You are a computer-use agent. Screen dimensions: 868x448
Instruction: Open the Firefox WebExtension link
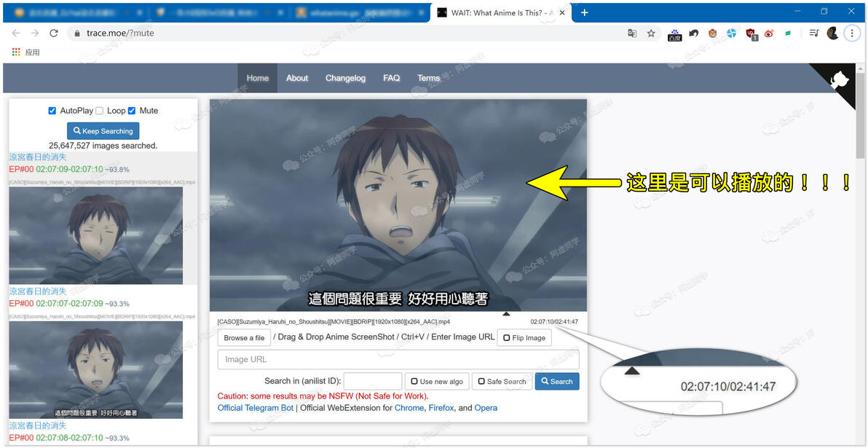(441, 408)
